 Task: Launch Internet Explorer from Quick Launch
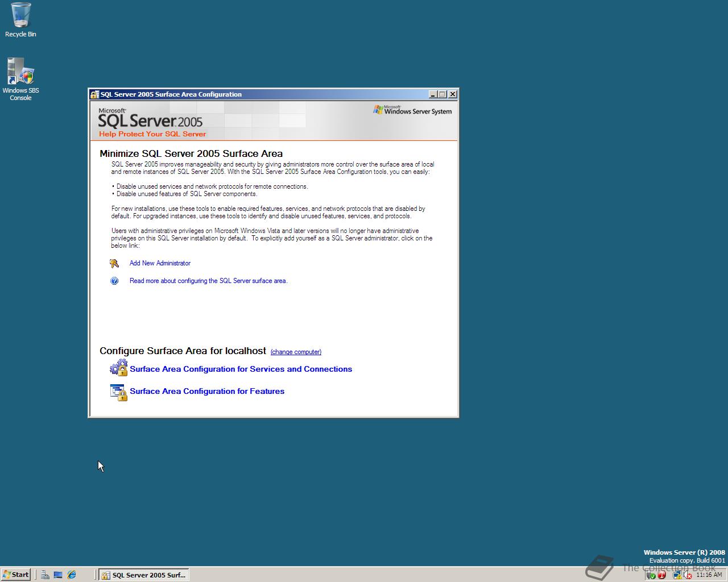[72, 575]
